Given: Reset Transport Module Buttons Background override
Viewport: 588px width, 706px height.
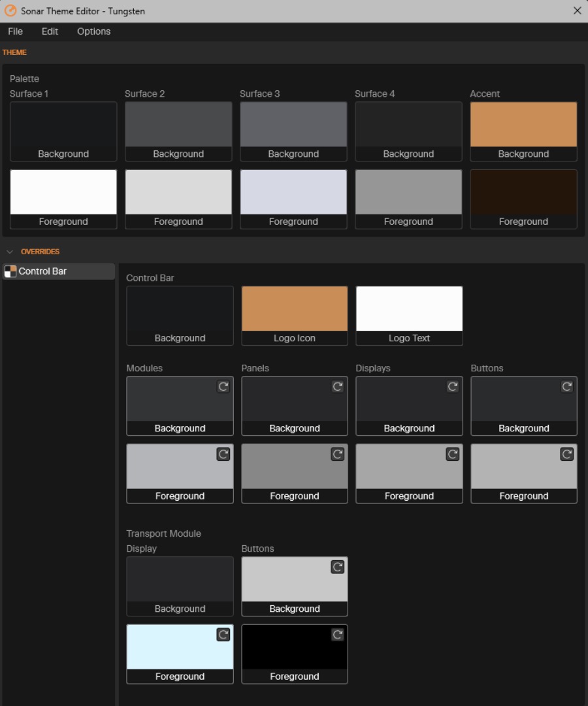Looking at the screenshot, I should point(337,567).
